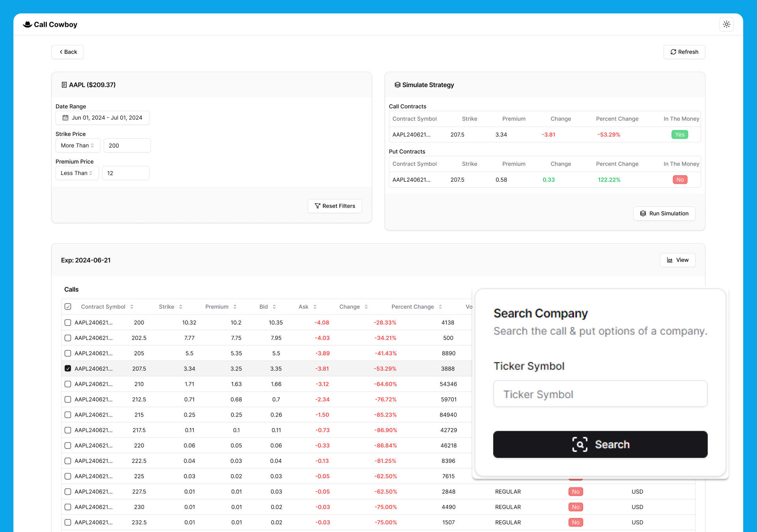Sort calls by Premium column arrows
The height and width of the screenshot is (532, 757).
point(235,307)
